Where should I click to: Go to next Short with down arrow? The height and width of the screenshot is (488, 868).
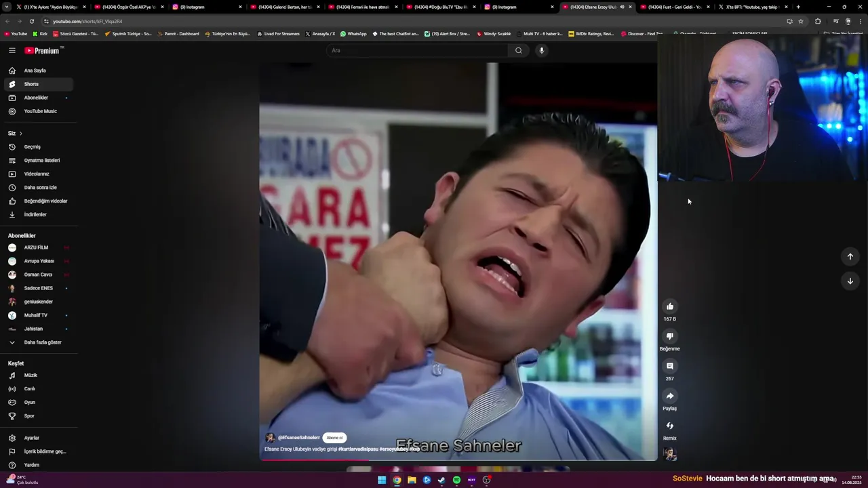[850, 281]
